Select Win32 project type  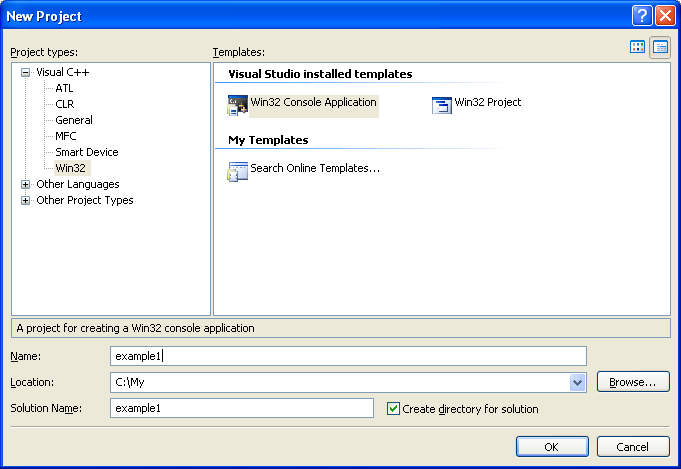click(x=71, y=168)
